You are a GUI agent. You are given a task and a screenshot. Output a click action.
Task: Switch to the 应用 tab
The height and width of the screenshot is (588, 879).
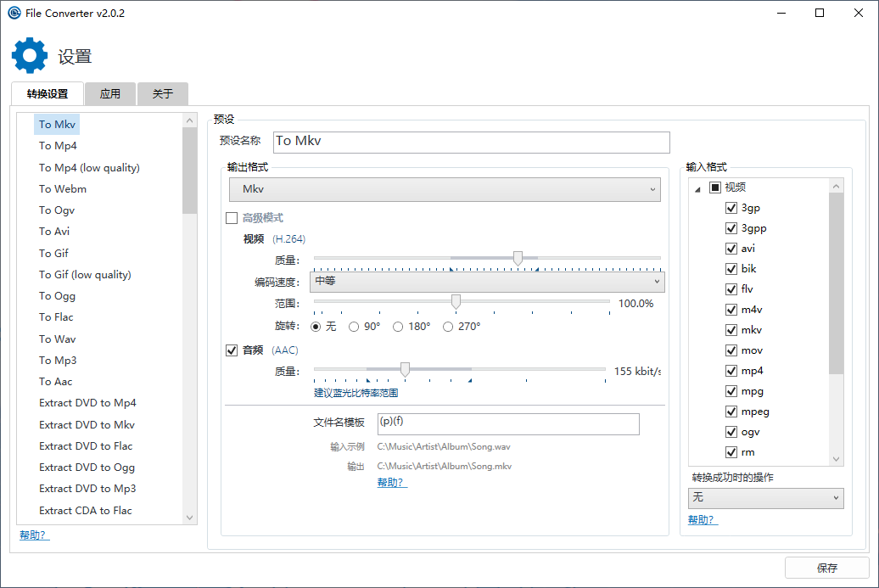[110, 94]
